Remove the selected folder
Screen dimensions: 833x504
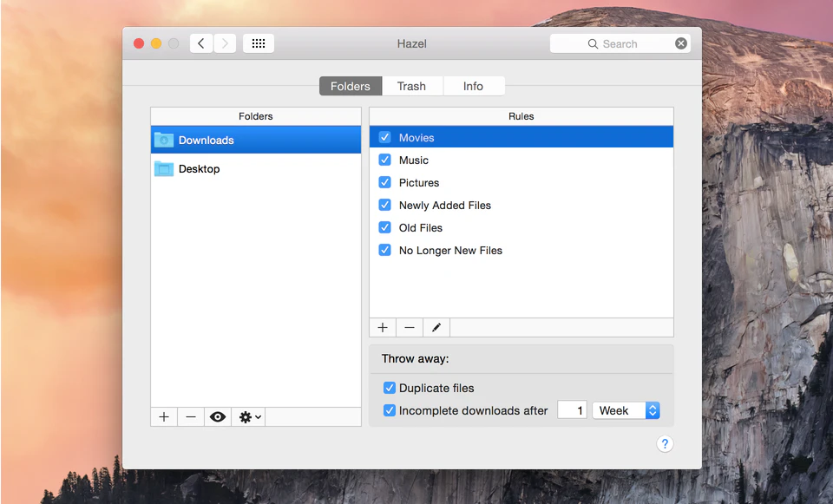point(191,417)
